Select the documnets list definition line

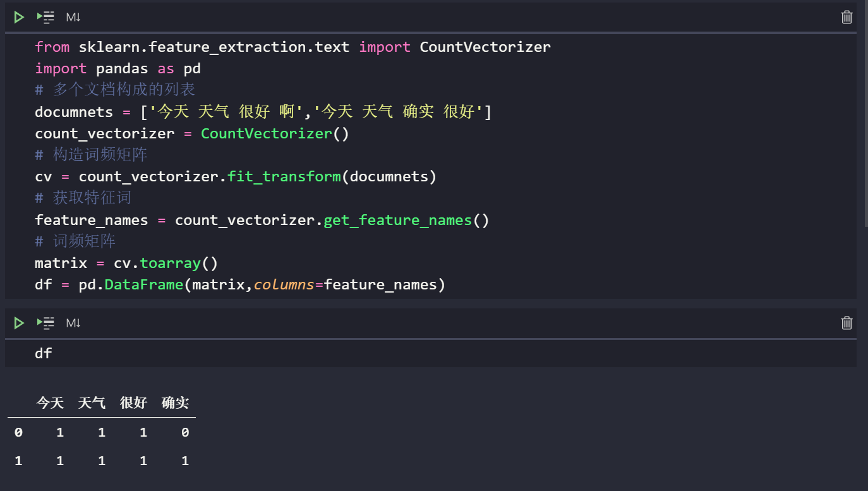(x=253, y=111)
